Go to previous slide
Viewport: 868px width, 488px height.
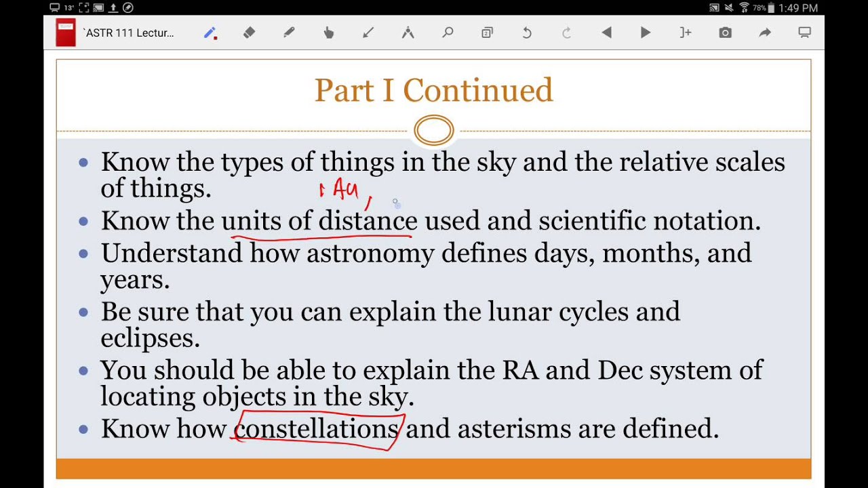point(606,33)
